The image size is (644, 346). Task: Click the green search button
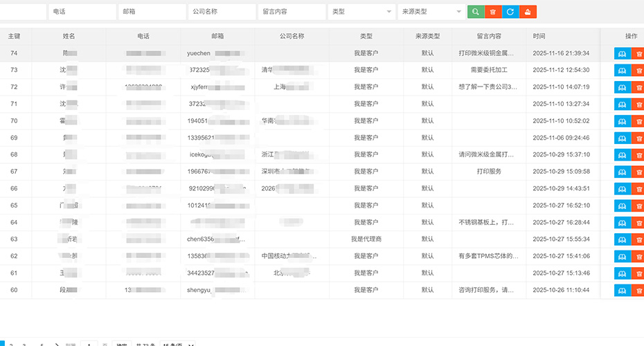[x=476, y=12]
